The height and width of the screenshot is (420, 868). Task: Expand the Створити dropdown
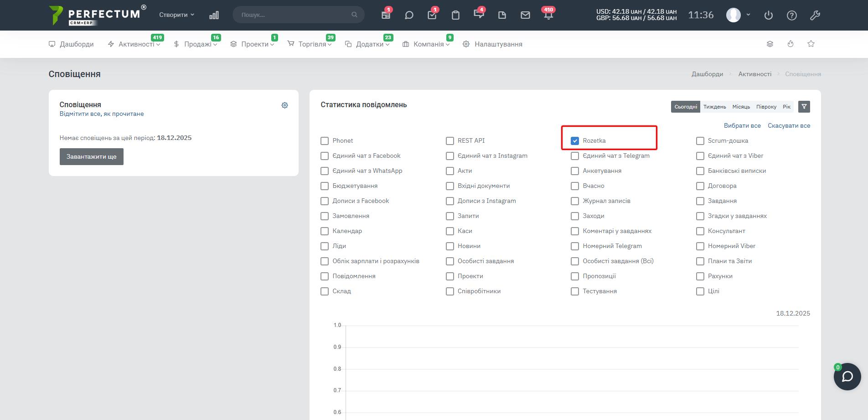[x=176, y=15]
